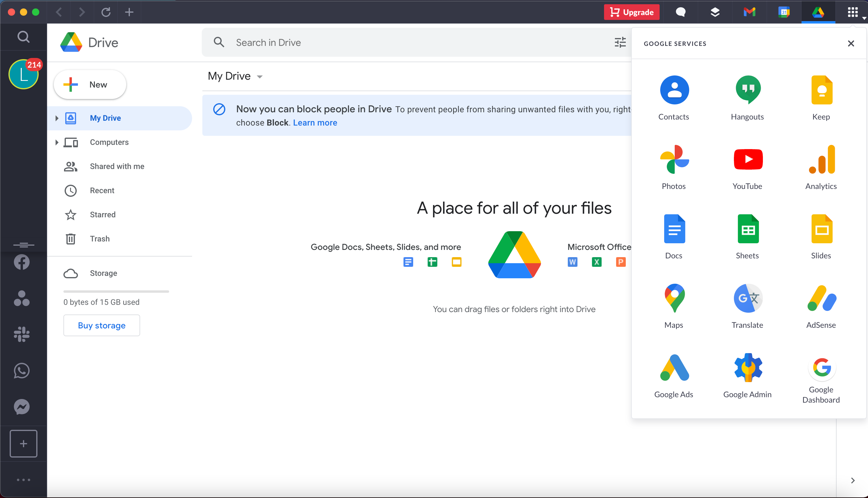The height and width of the screenshot is (498, 868).
Task: Select Shared with me section
Action: click(x=117, y=166)
